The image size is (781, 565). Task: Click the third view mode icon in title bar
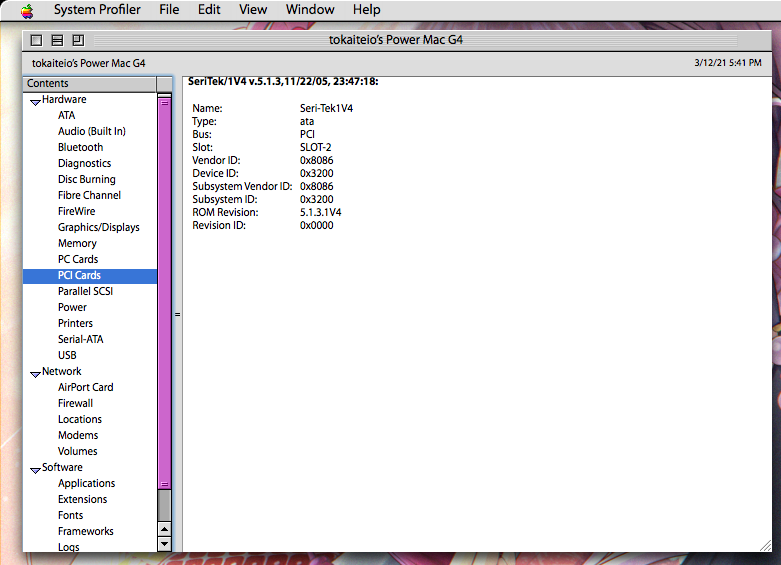(x=78, y=40)
